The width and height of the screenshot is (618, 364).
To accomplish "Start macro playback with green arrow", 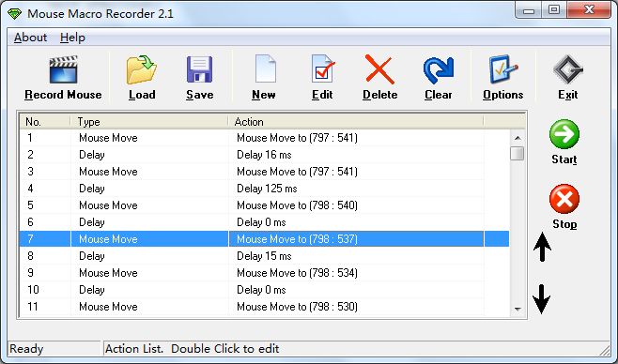I will point(564,134).
